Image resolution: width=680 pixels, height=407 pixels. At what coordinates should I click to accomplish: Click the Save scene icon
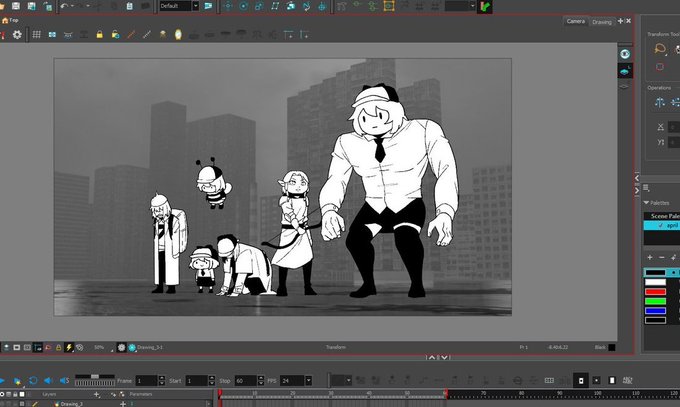click(x=16, y=6)
